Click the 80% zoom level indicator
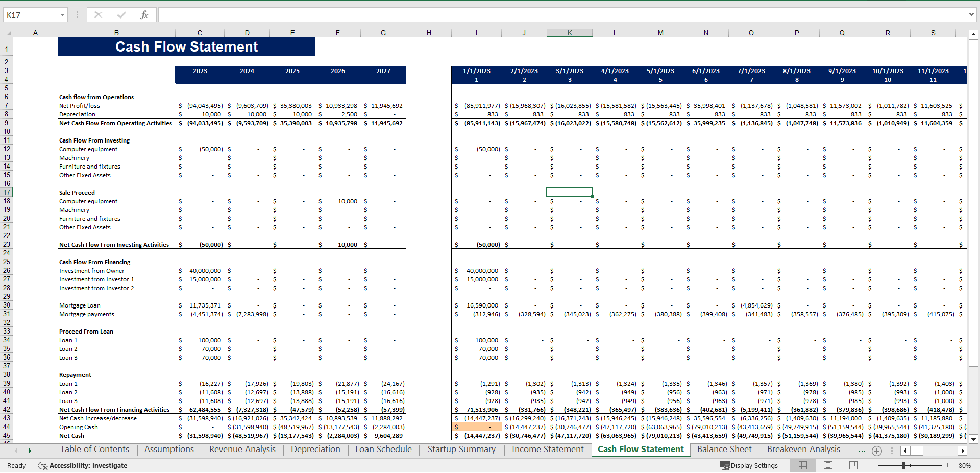This screenshot has width=980, height=473. coord(965,465)
